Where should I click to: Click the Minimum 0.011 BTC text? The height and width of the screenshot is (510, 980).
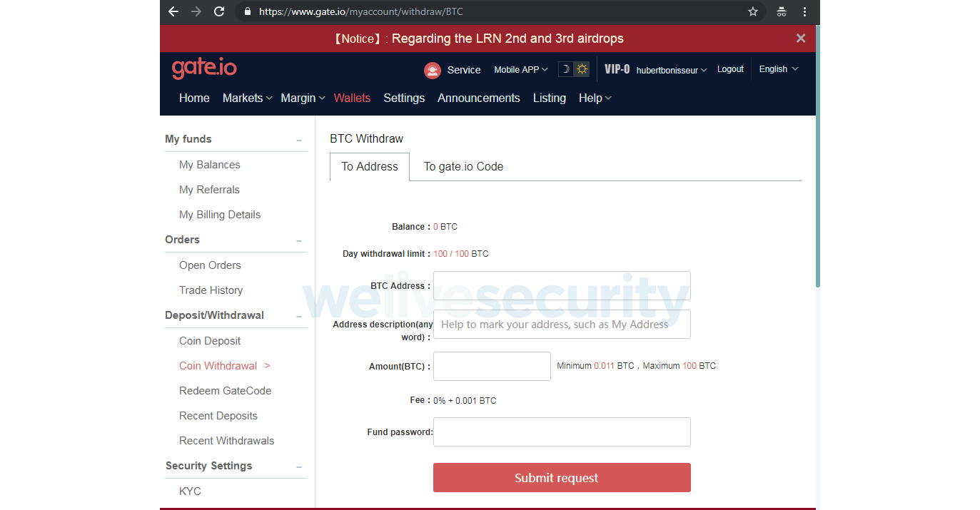595,366
